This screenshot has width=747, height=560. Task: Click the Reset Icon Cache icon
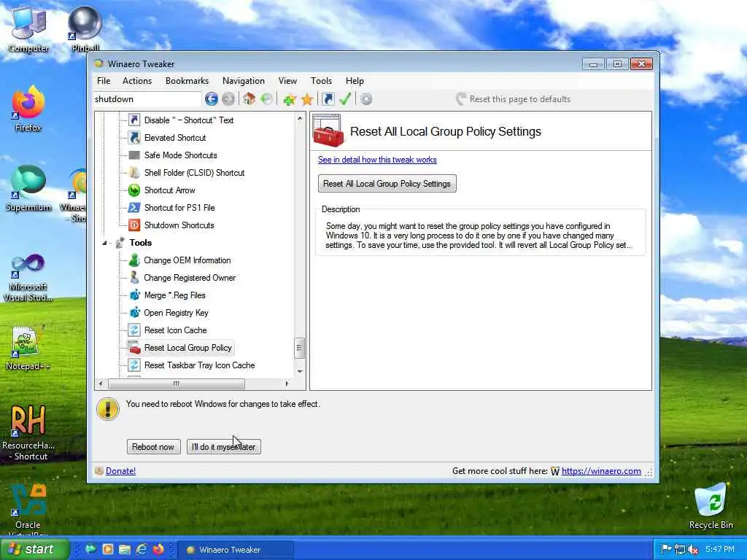click(x=134, y=330)
